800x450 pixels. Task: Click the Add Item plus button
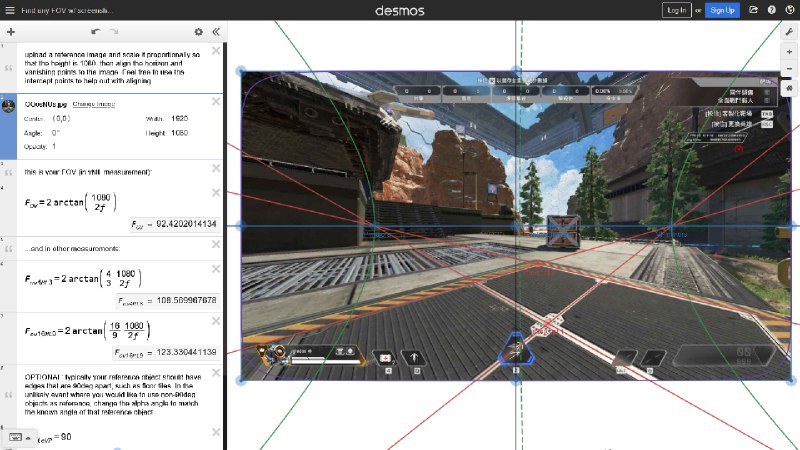(x=10, y=32)
